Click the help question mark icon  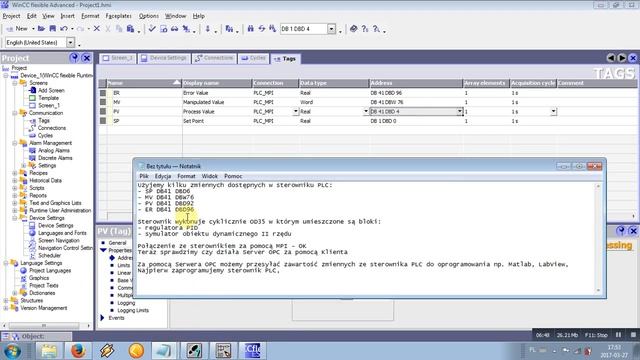(365, 29)
